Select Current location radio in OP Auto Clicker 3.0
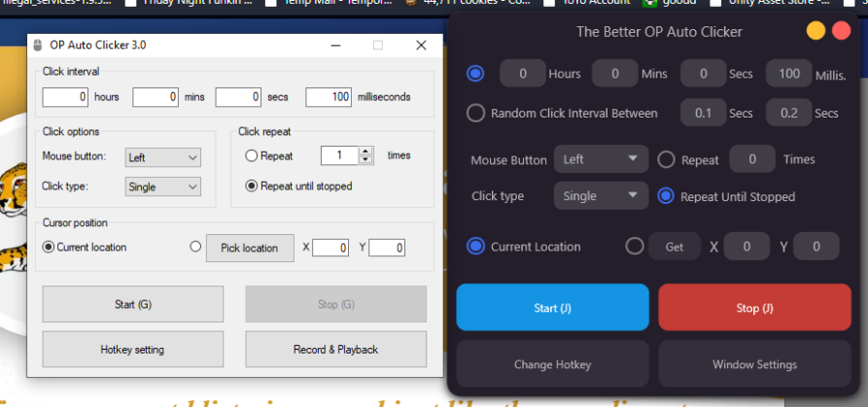The height and width of the screenshot is (407, 868). point(48,248)
